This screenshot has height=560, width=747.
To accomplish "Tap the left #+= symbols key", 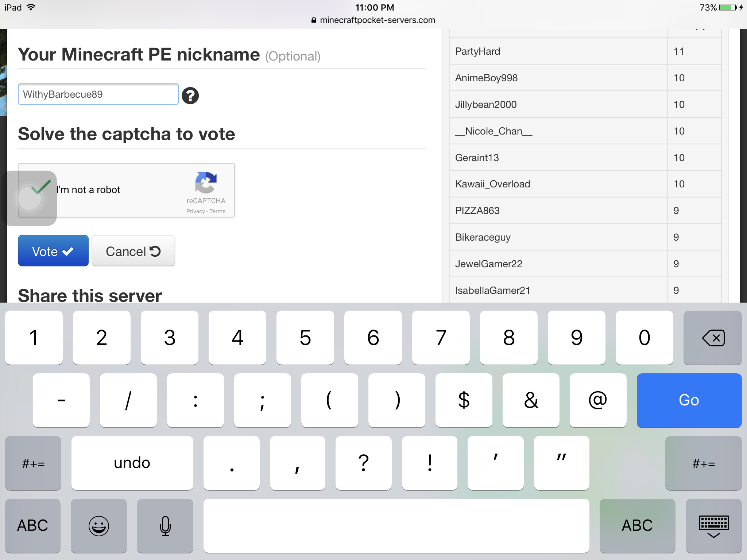I will [33, 463].
